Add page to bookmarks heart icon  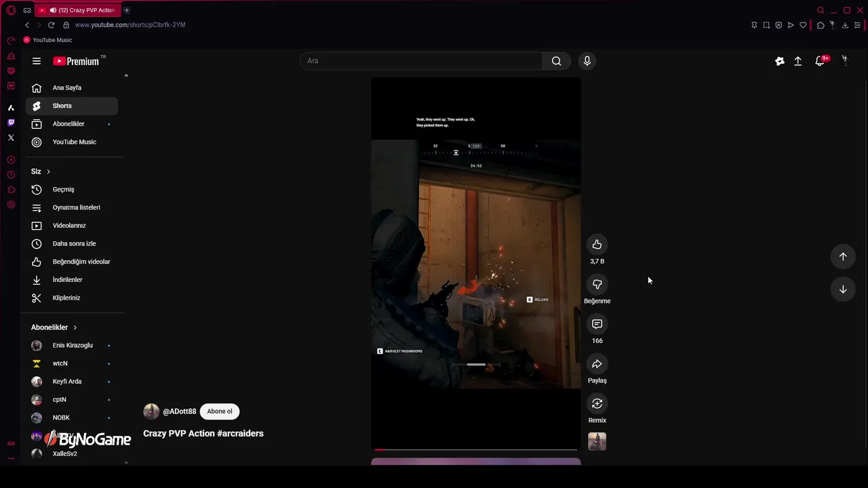[x=803, y=25]
